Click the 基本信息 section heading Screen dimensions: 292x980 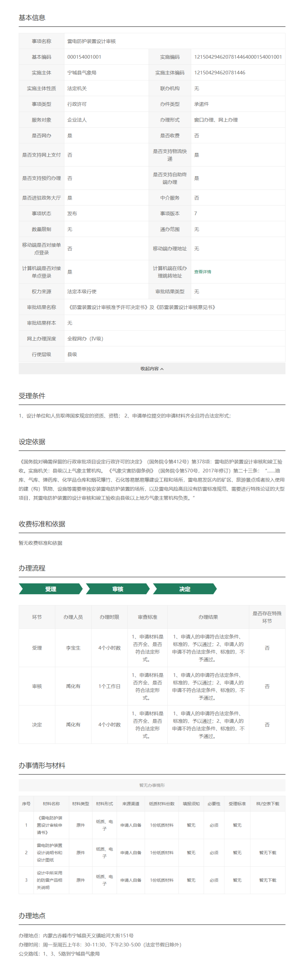click(x=32, y=18)
